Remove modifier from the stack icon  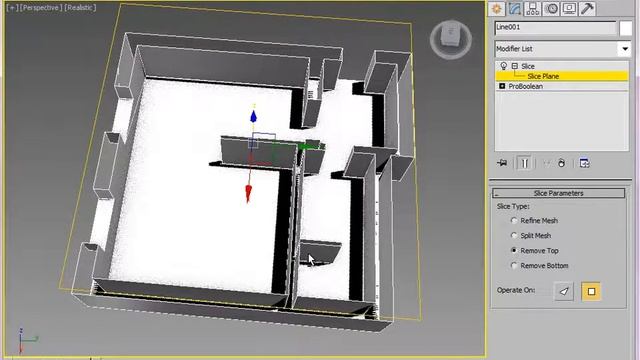[562, 163]
